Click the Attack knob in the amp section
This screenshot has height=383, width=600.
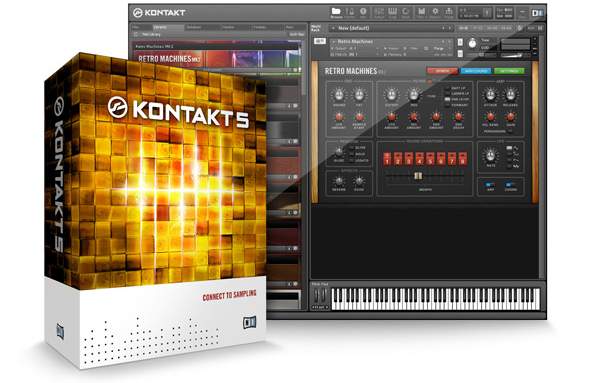click(490, 94)
